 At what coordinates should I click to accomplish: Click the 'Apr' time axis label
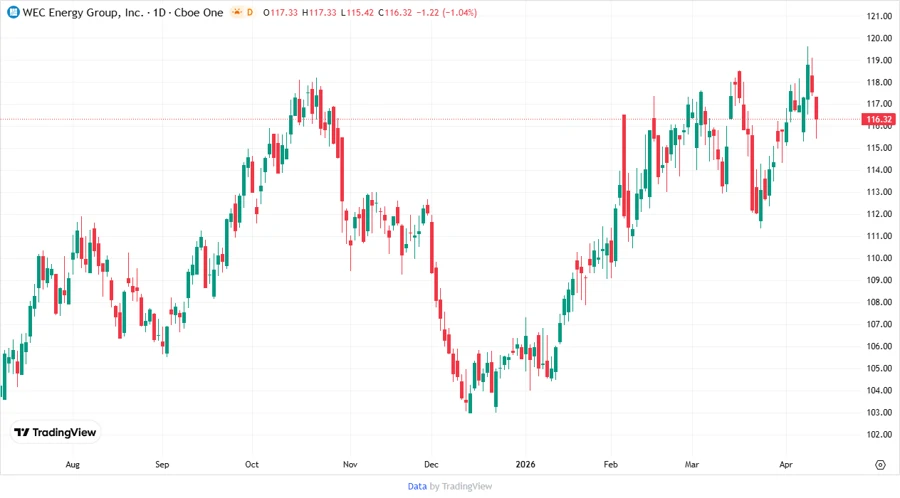[x=786, y=464]
